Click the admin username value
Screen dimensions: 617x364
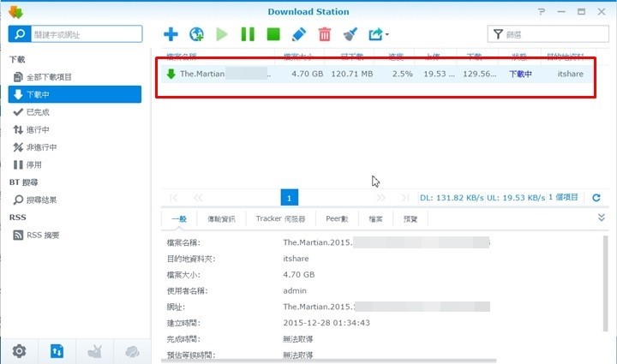[x=295, y=291]
